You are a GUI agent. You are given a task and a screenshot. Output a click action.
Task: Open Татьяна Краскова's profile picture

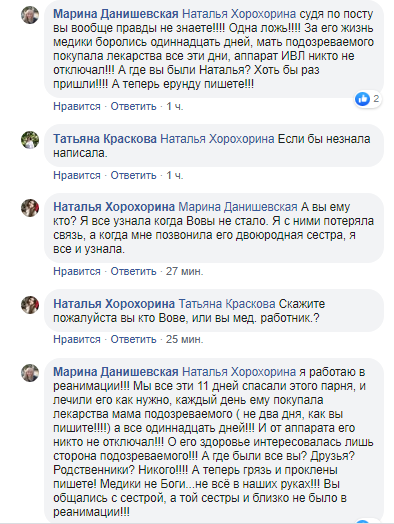[30, 140]
